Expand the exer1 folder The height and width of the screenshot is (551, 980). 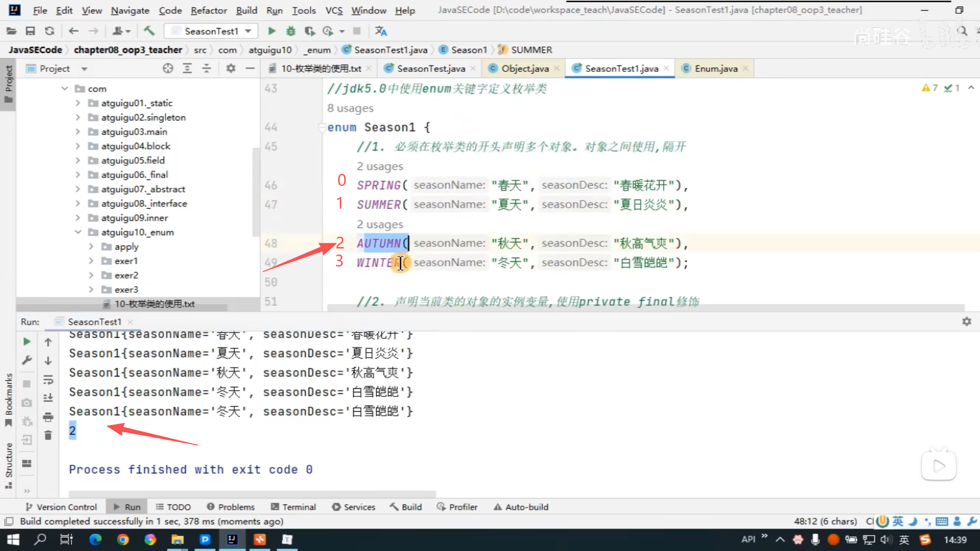[91, 261]
